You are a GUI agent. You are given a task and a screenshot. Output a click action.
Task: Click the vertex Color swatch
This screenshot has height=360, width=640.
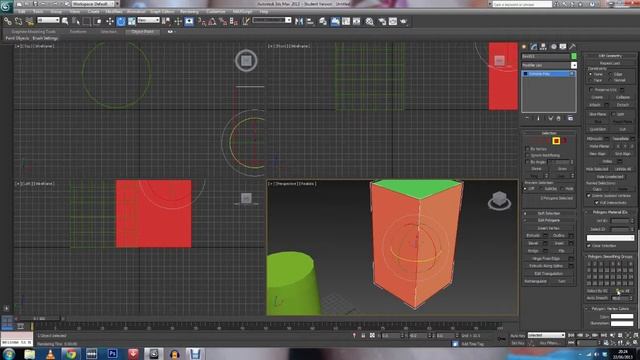(622, 316)
